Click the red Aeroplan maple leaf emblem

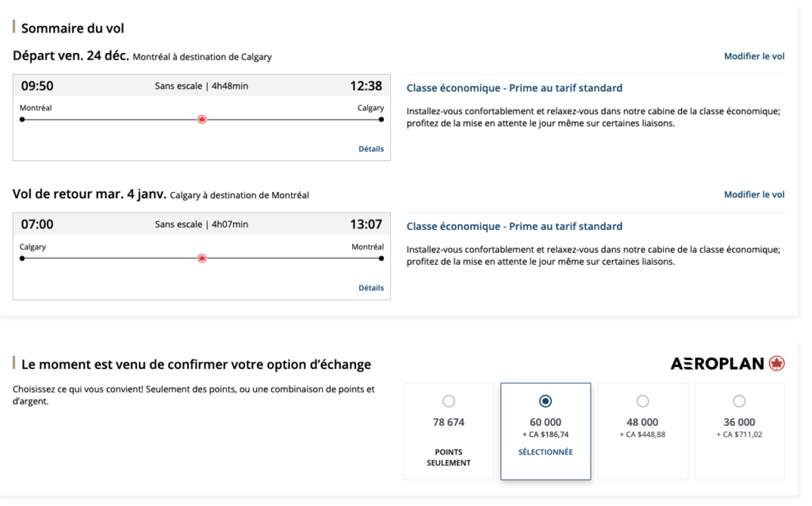(776, 364)
